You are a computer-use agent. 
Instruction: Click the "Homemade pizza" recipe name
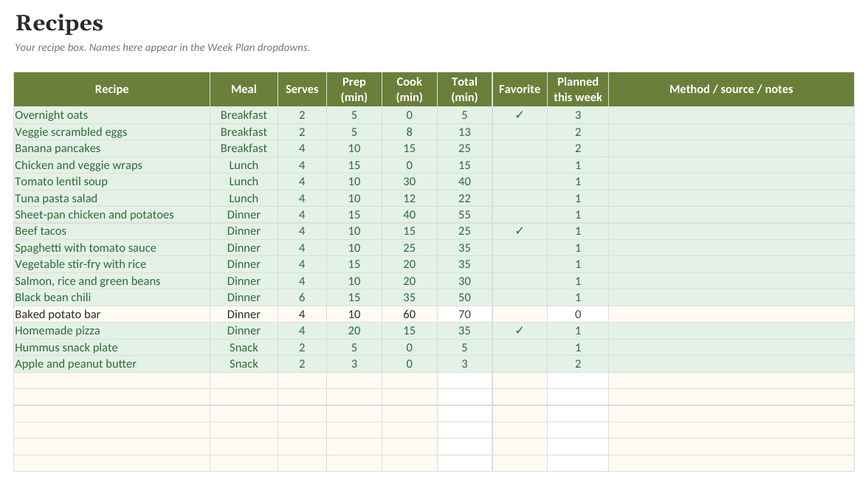pos(112,331)
